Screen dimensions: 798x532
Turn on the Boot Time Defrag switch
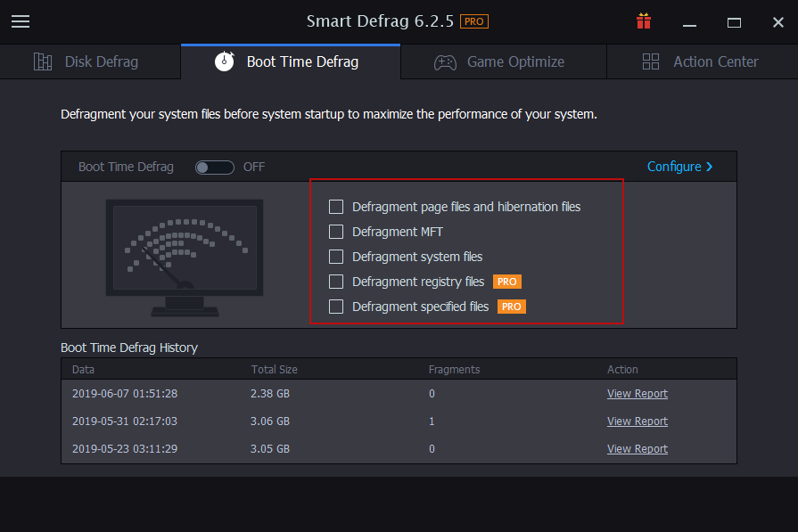tap(215, 168)
